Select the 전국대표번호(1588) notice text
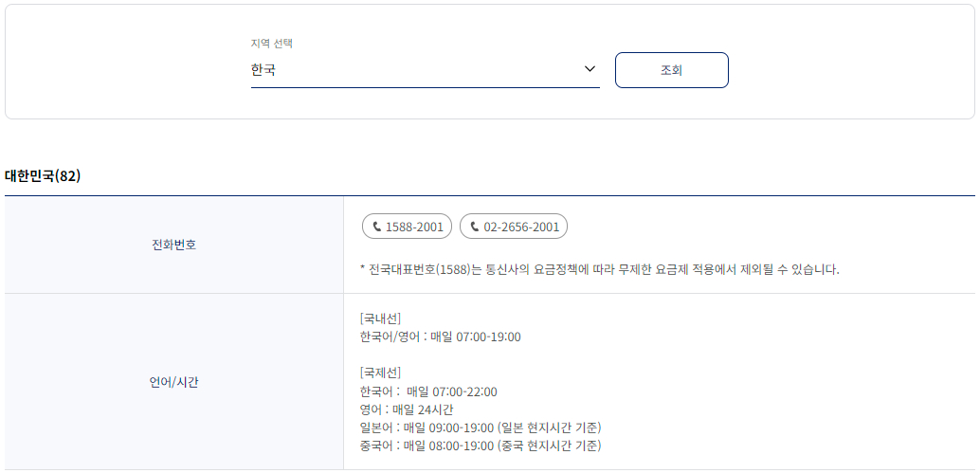Screen dimensions: 980x473 click(x=600, y=270)
